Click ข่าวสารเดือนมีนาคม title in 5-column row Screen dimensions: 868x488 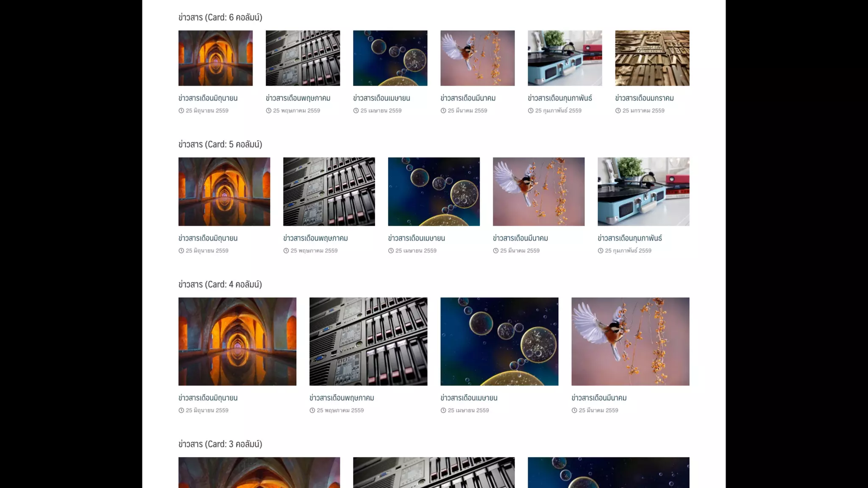[x=520, y=238]
